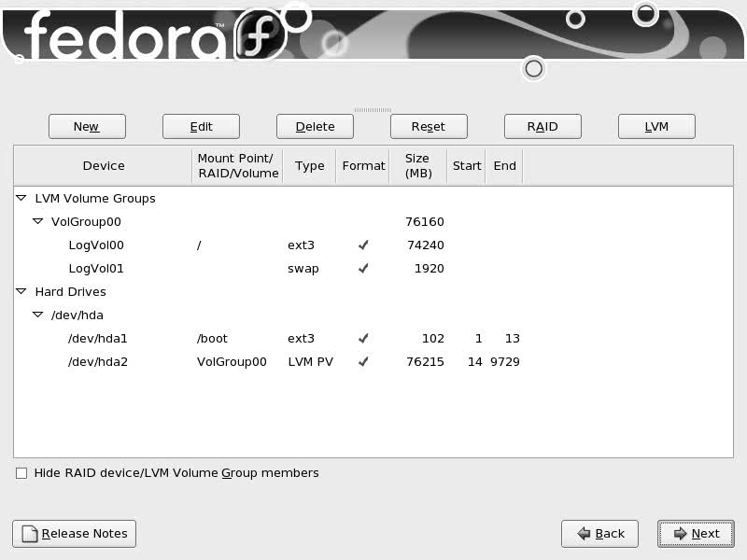The width and height of the screenshot is (747, 560).
Task: Click the ext3 type of /dev/hda1
Action: (x=301, y=339)
